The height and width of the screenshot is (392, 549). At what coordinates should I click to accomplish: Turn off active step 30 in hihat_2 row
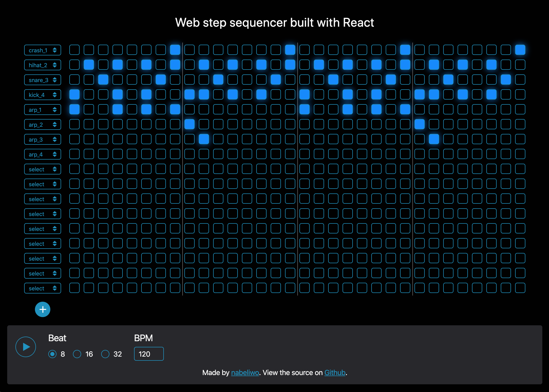491,65
